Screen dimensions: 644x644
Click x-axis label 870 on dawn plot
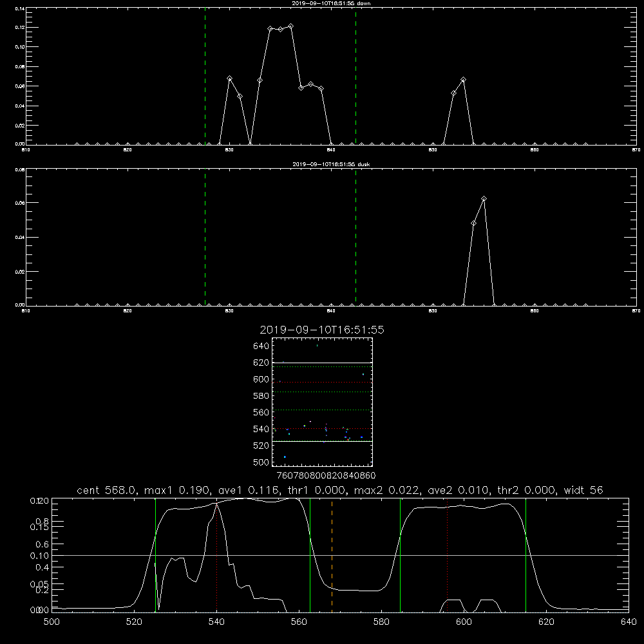(x=636, y=150)
